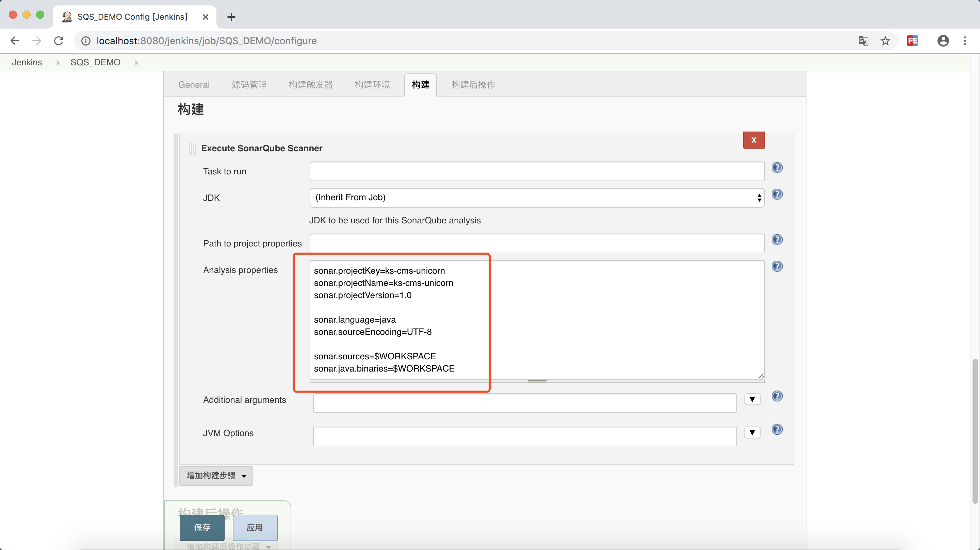Expand the Additional arguments field
Viewport: 980px width, 550px height.
pos(752,399)
